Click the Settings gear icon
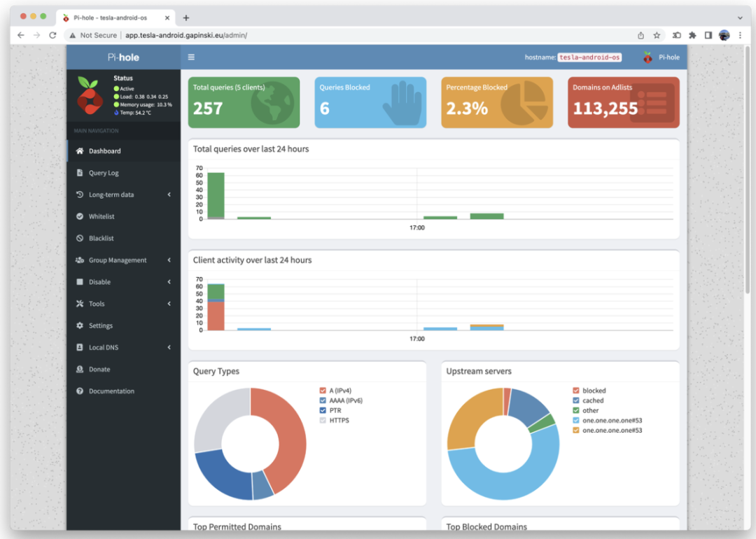This screenshot has width=756, height=539. 80,325
